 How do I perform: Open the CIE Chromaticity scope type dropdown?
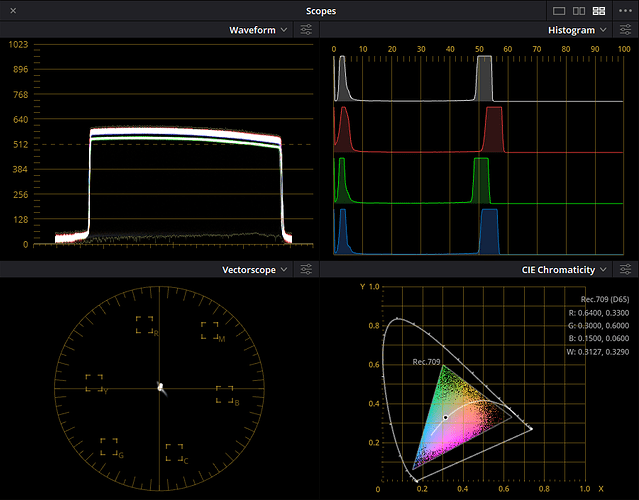[x=564, y=270]
